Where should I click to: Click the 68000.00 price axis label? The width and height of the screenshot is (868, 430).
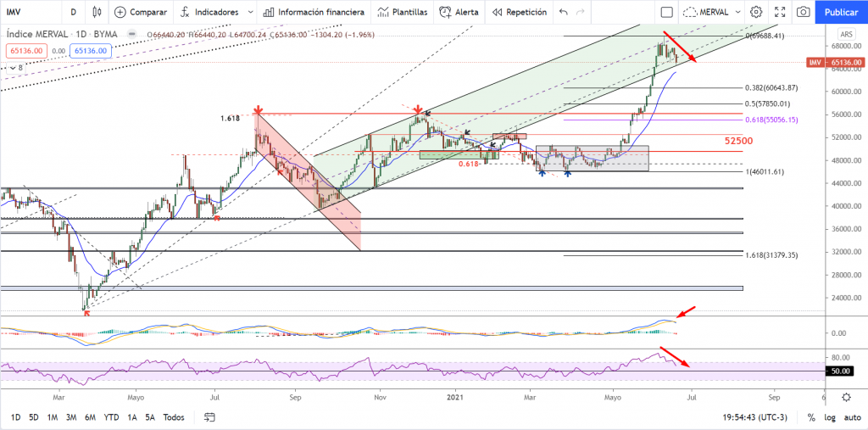(x=845, y=46)
